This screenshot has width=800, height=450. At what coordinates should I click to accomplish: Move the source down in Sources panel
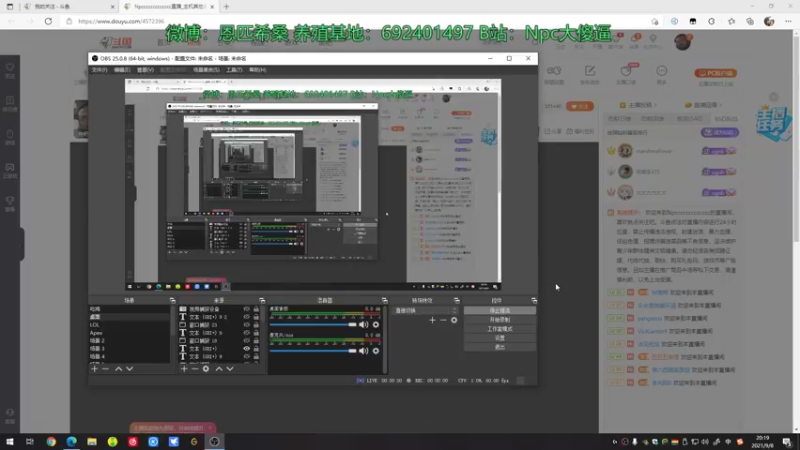230,368
